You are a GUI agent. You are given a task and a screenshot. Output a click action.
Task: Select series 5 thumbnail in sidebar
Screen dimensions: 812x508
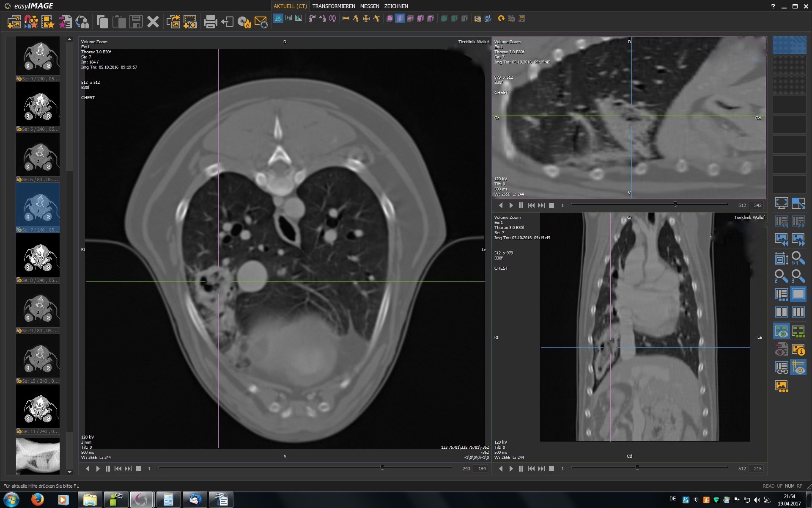click(38, 104)
